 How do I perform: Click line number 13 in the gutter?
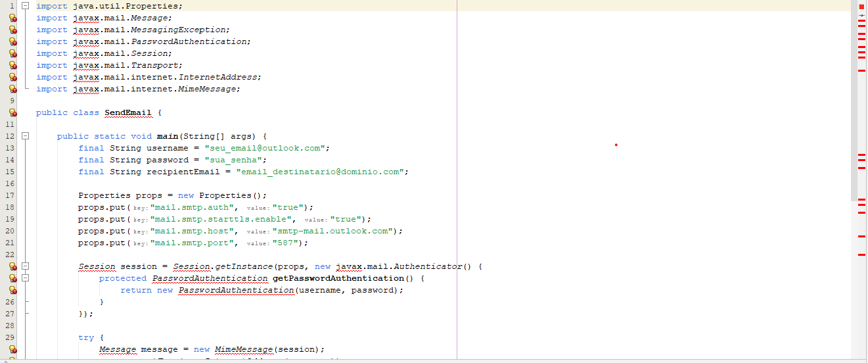10,148
